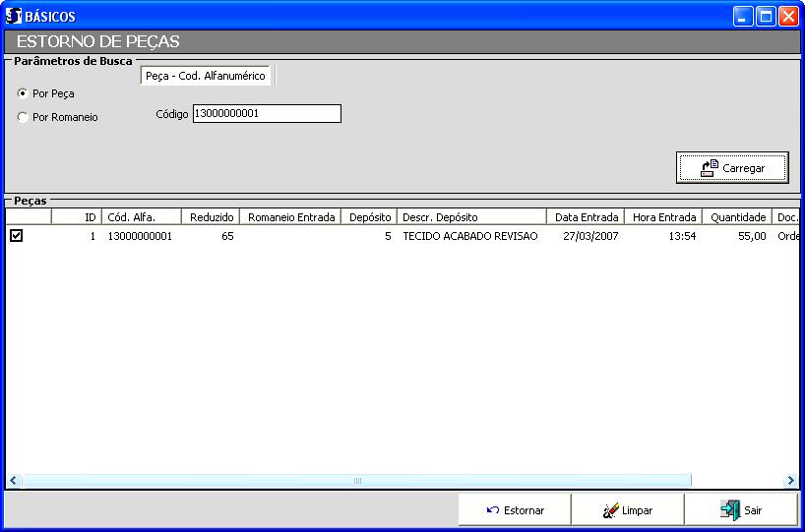The width and height of the screenshot is (805, 532).
Task: Click the horizontal scrollbar thumb
Action: pyautogui.click(x=356, y=480)
